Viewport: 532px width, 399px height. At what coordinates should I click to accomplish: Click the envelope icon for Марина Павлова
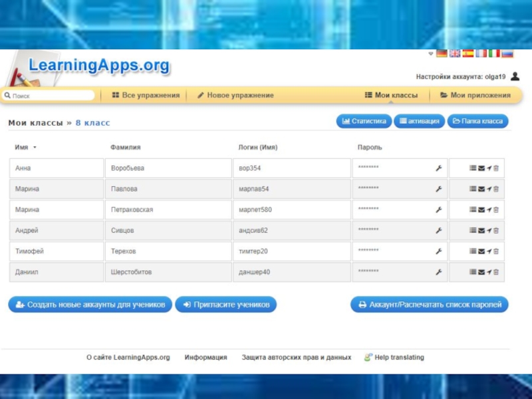coord(481,189)
